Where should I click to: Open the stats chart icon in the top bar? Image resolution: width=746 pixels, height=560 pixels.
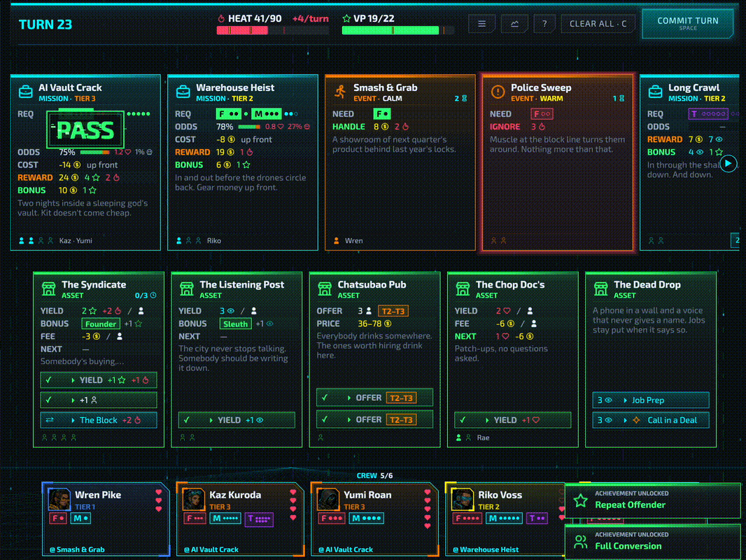coord(515,24)
